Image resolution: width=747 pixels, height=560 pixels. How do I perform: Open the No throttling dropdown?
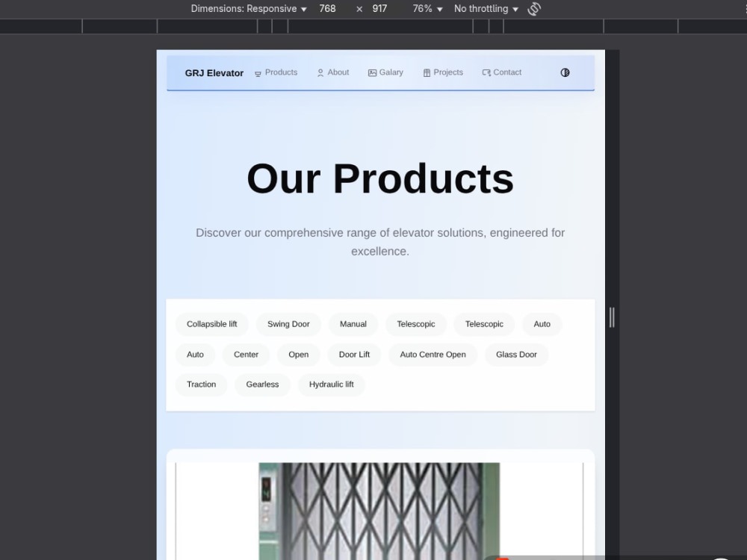(486, 8)
